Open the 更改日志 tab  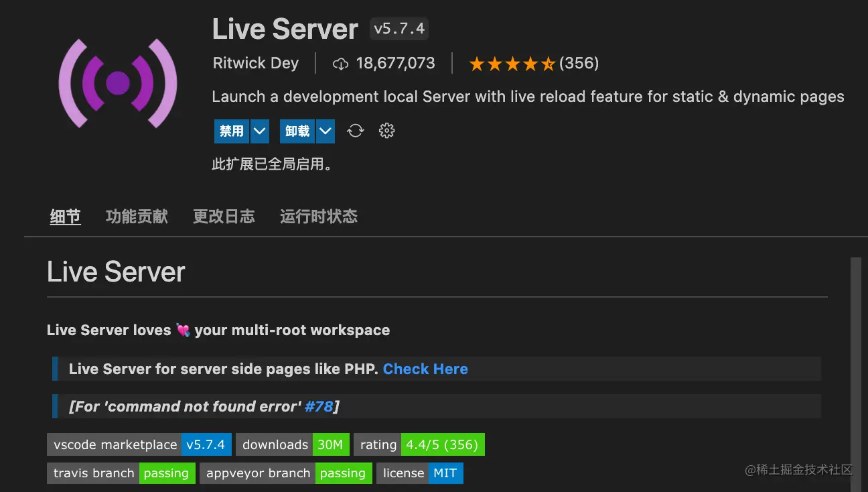tap(224, 217)
